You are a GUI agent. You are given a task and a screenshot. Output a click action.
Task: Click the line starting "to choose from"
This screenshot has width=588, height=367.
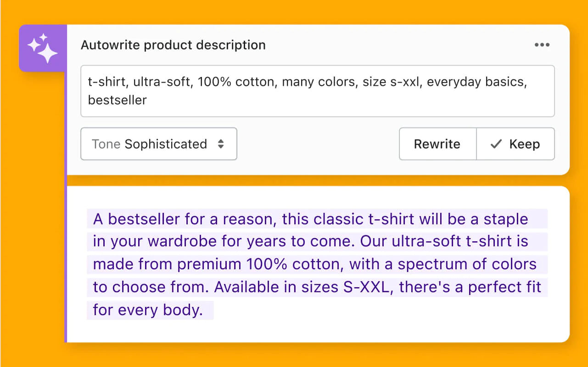click(317, 287)
